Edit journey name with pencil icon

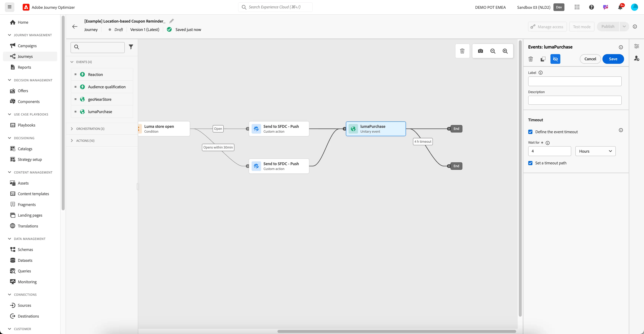(171, 21)
